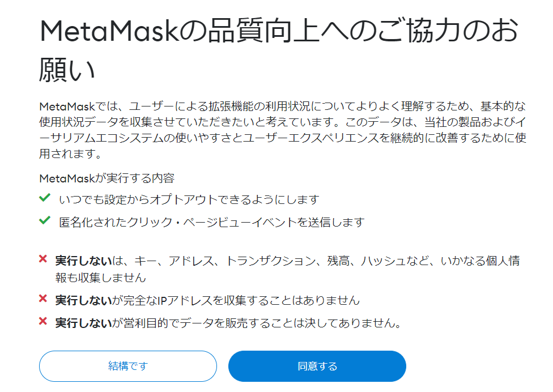Click red X beside IP address line
The width and height of the screenshot is (553, 392).
click(x=43, y=299)
